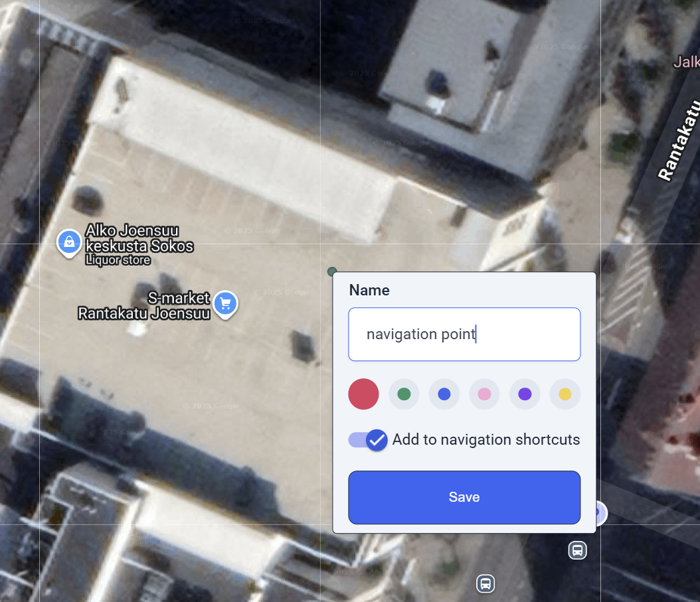This screenshot has width=700, height=602.
Task: Click the pink Jalk label in top corner
Action: [x=686, y=62]
